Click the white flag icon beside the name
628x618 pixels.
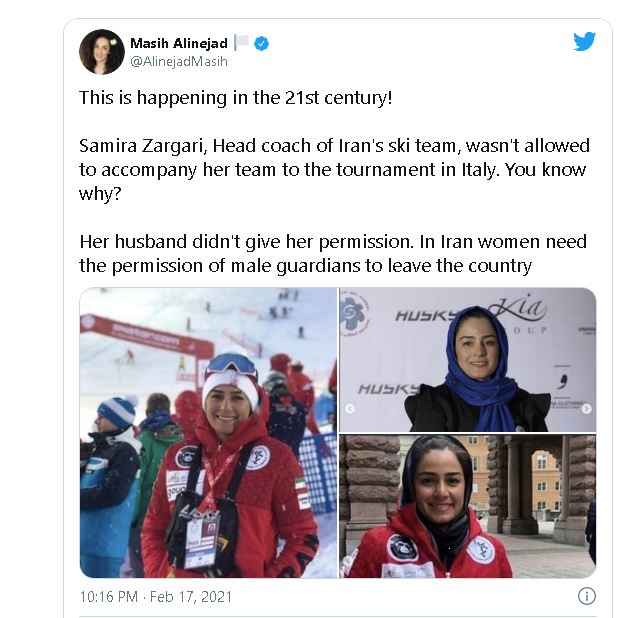point(241,42)
